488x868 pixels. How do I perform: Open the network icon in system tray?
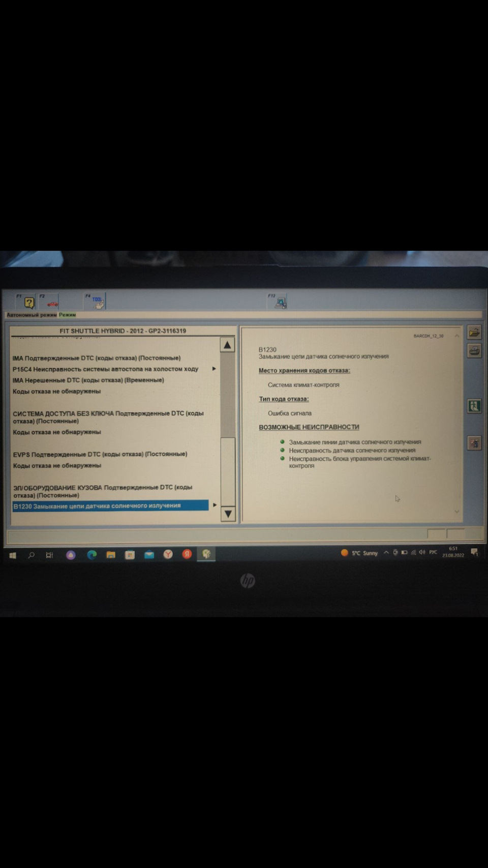[x=413, y=552]
